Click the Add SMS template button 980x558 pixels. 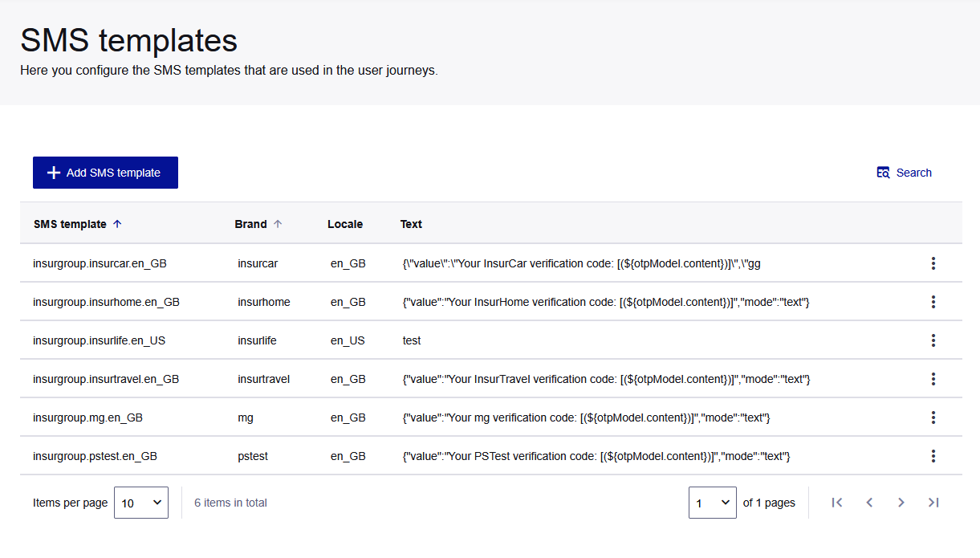(x=105, y=172)
